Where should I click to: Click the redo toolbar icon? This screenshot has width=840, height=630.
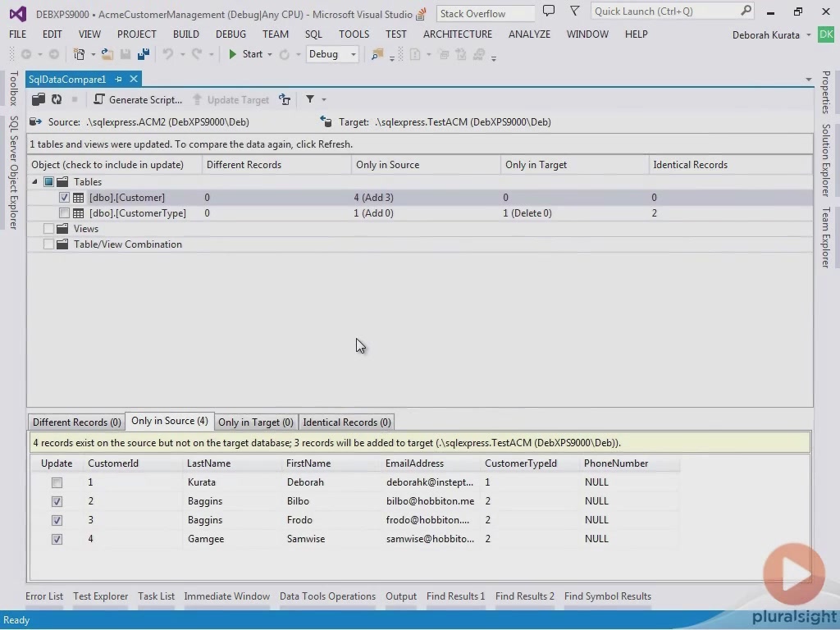point(197,54)
